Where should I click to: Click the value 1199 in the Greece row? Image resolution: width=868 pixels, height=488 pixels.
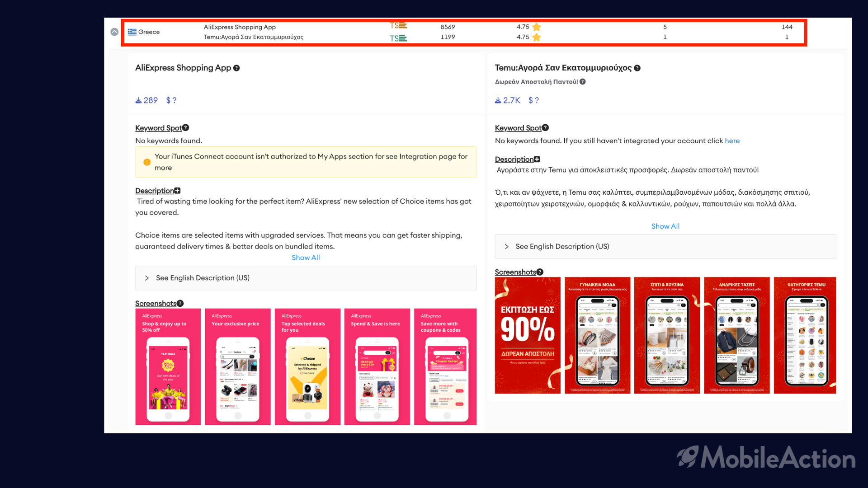[x=448, y=37]
